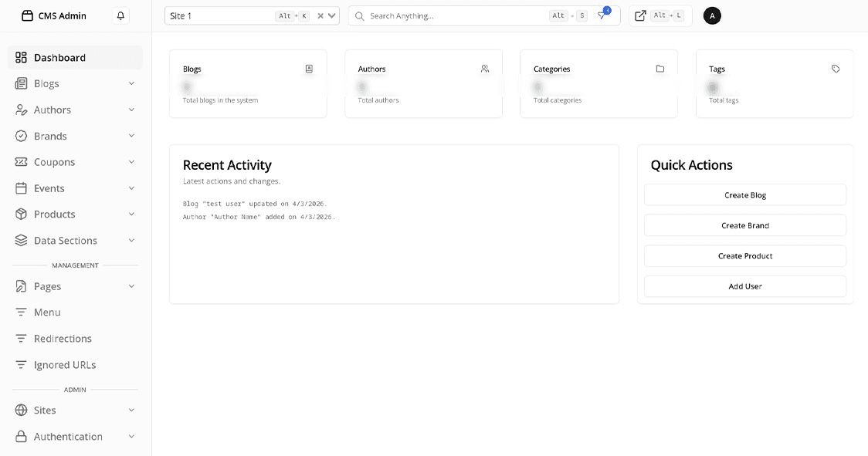Click the filter icon with badge in search bar
Viewport: 868px width, 456px height.
pos(602,15)
